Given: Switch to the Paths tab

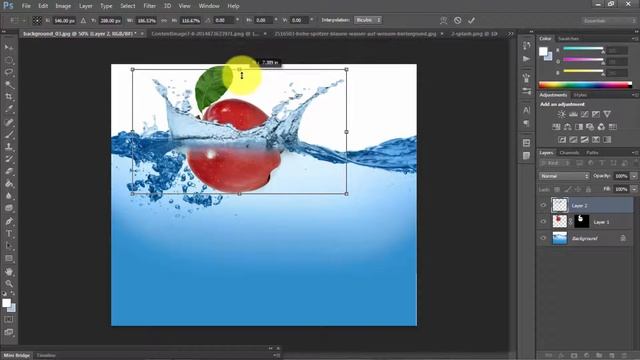Looking at the screenshot, I should [x=592, y=153].
